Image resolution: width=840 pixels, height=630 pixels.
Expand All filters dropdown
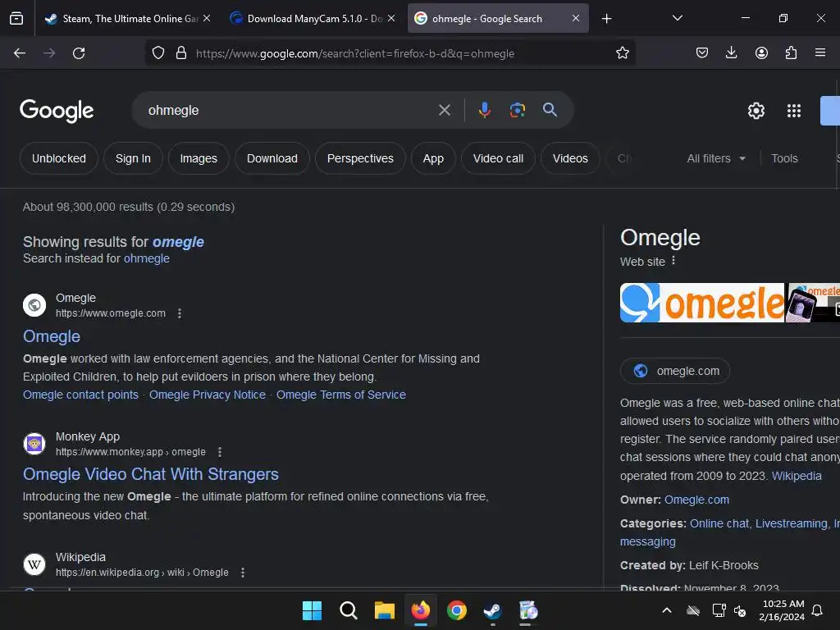[x=715, y=158]
